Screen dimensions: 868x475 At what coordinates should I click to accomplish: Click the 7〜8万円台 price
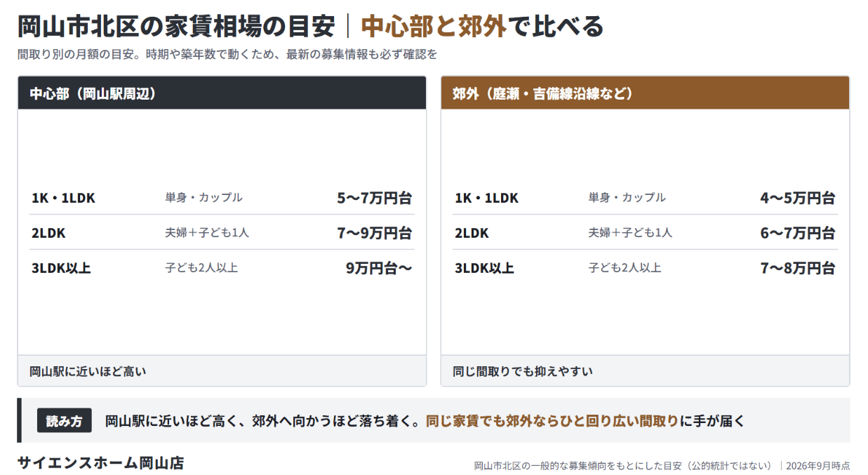point(797,268)
